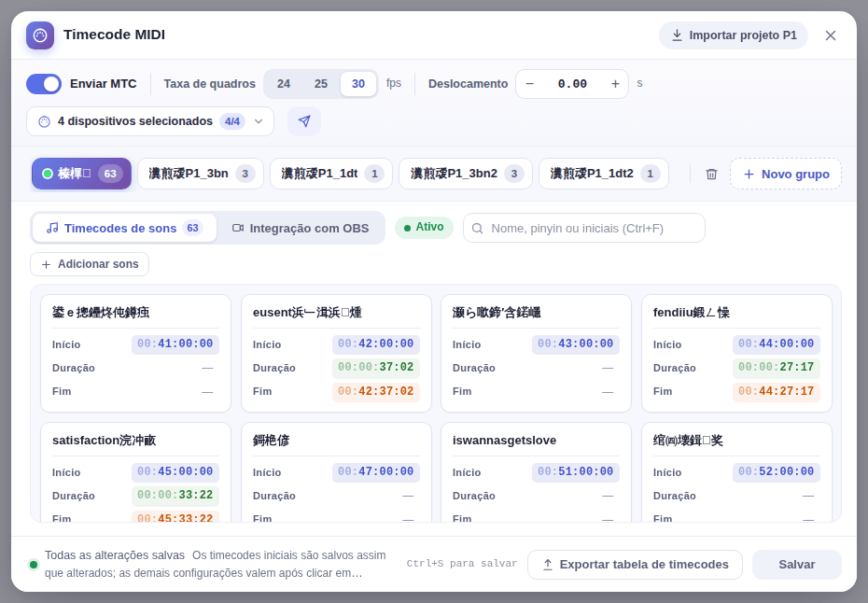Switch to the P1_3bn group tab
Screen dimensions: 868x603
click(201, 174)
